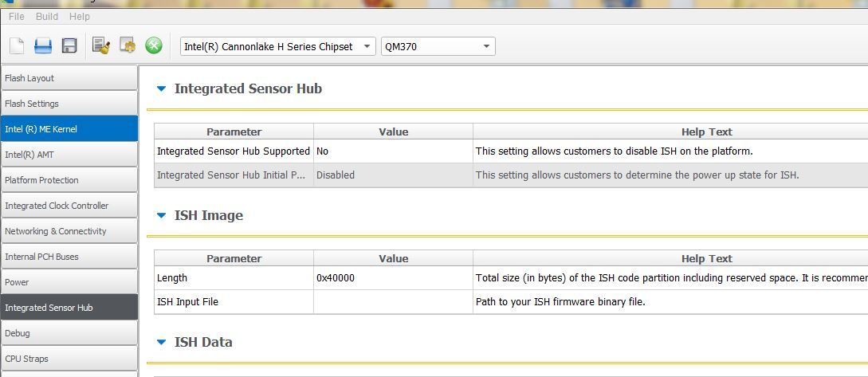
Task: Open the CPU Straps tab
Action: pos(69,359)
